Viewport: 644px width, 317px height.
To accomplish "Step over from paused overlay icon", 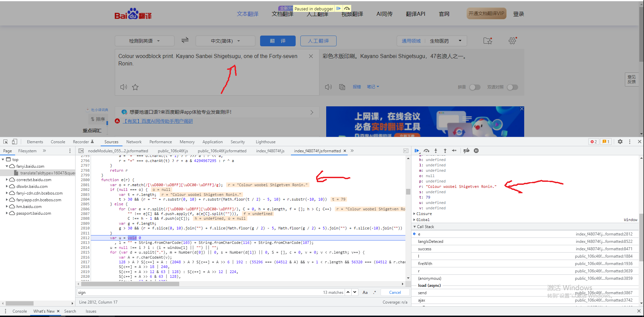I will pos(347,8).
